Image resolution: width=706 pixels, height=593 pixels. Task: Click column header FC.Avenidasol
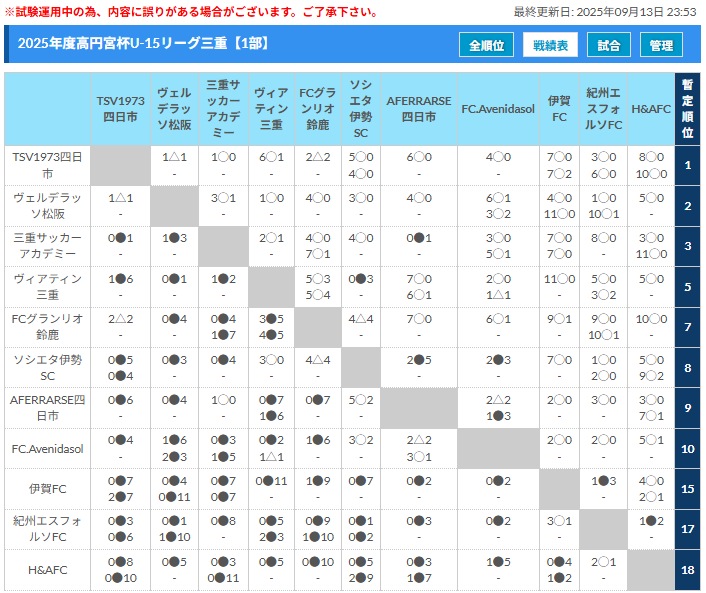coord(498,109)
